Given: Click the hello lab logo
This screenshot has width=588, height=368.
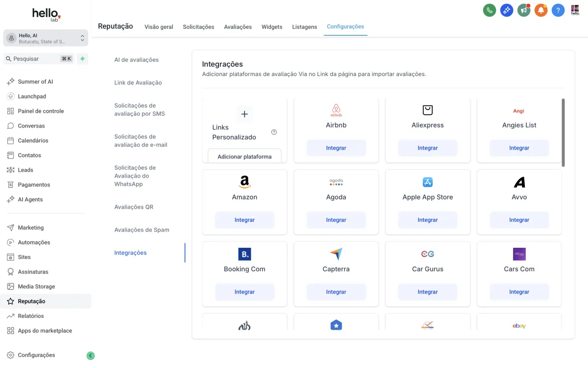Looking at the screenshot, I should 47,14.
